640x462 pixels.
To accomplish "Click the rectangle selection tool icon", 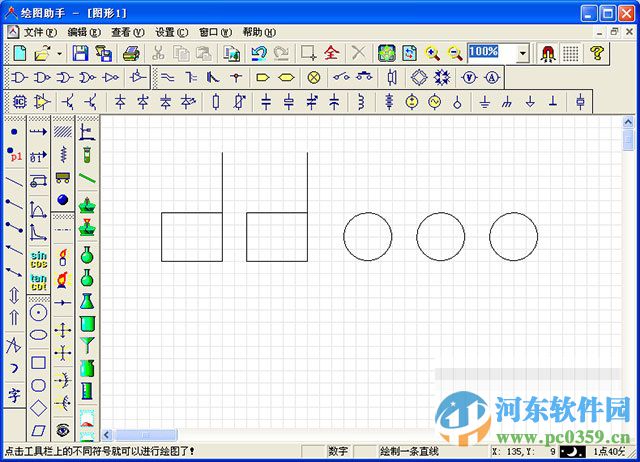I will [308, 53].
